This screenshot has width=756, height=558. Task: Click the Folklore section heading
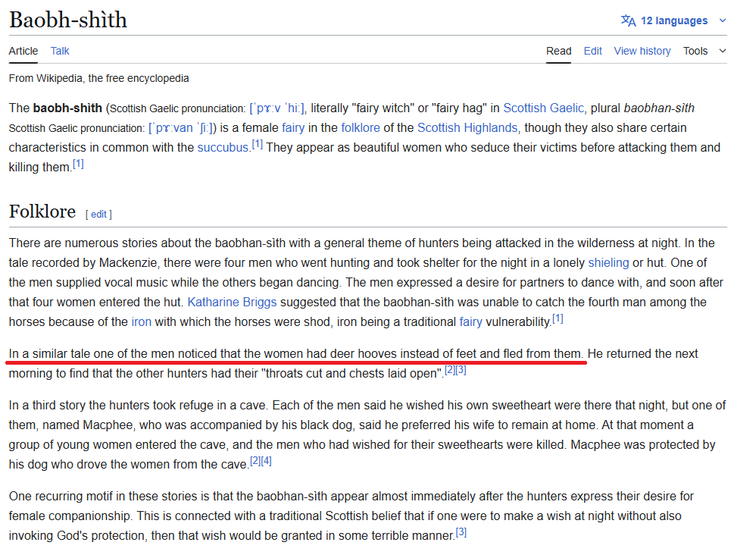point(42,212)
